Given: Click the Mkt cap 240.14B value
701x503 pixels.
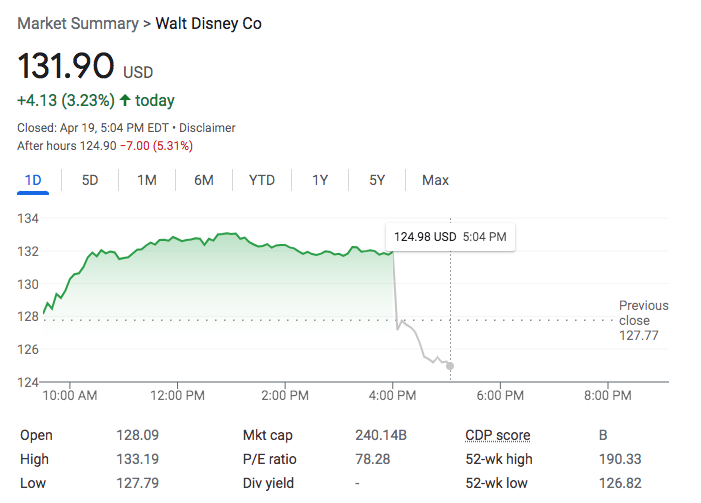Looking at the screenshot, I should click(x=380, y=435).
